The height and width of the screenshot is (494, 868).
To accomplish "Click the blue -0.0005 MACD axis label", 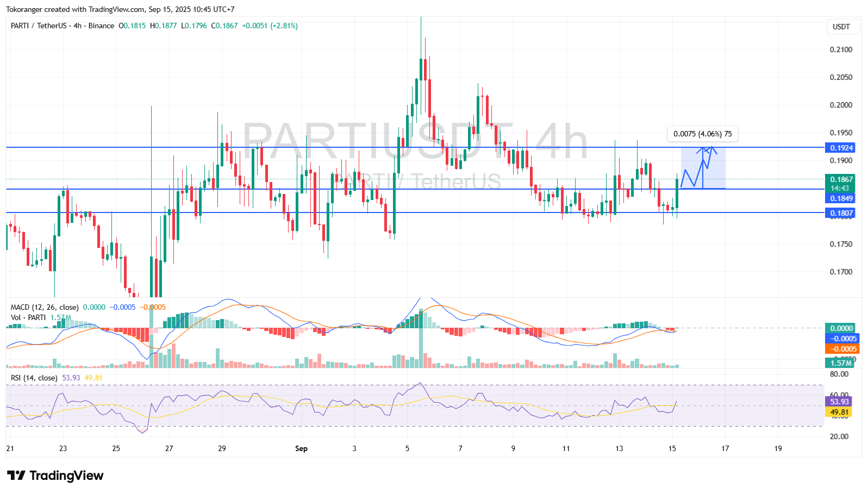I will click(x=841, y=339).
